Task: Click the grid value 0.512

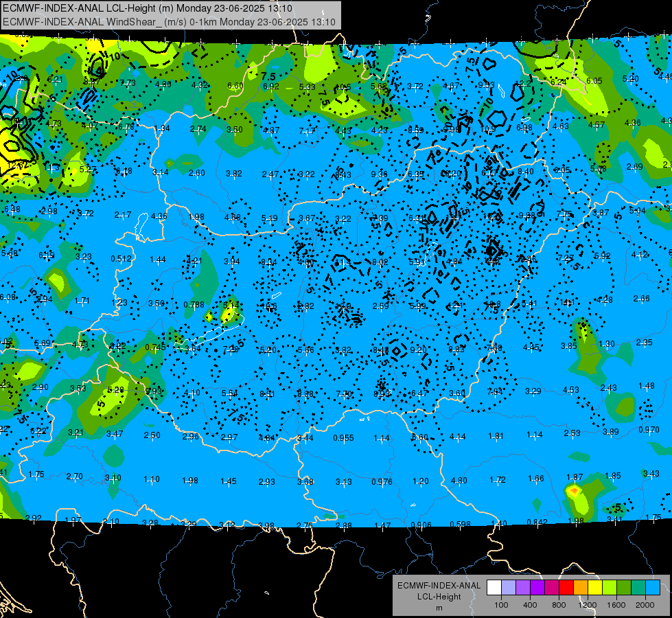Action: tap(121, 259)
